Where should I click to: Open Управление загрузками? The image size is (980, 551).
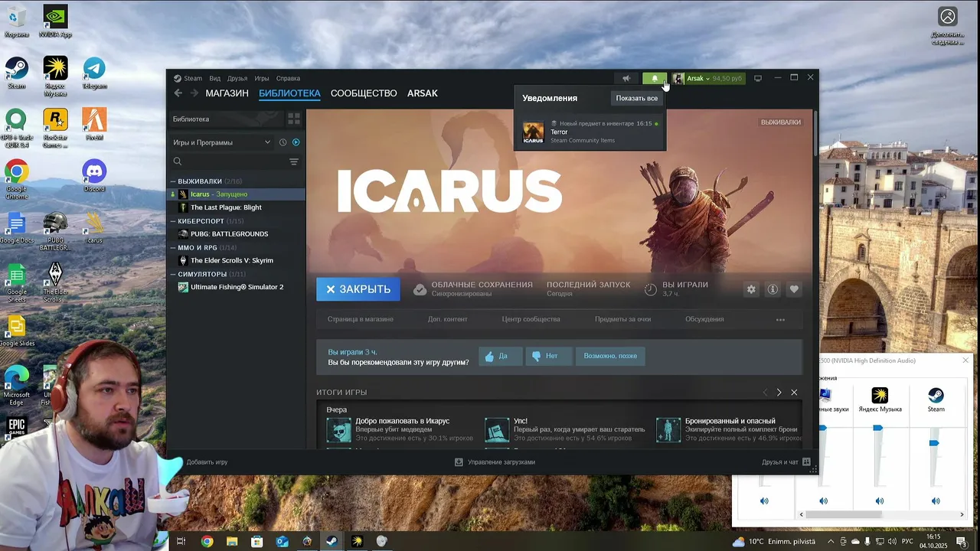tap(495, 462)
